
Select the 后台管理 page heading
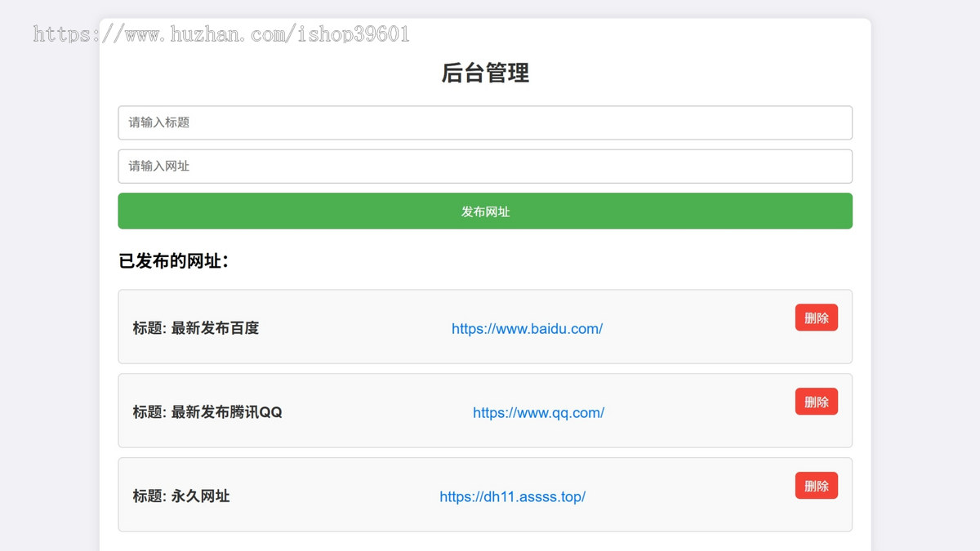485,73
